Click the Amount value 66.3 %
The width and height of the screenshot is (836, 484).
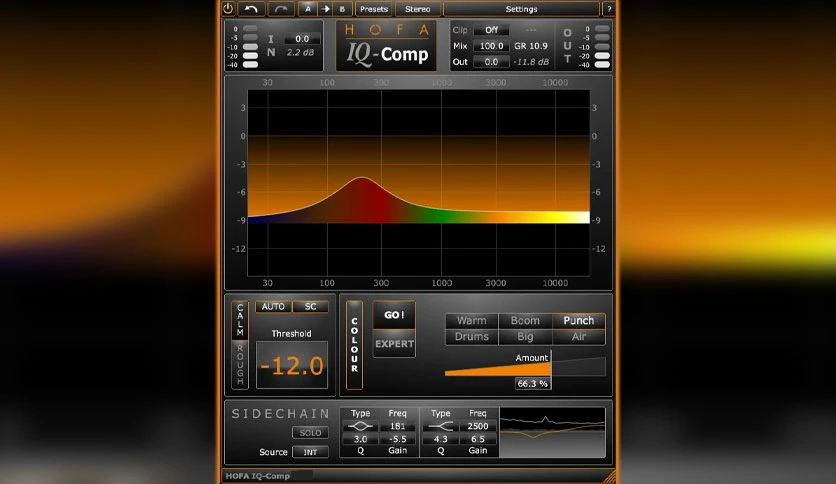coord(533,383)
